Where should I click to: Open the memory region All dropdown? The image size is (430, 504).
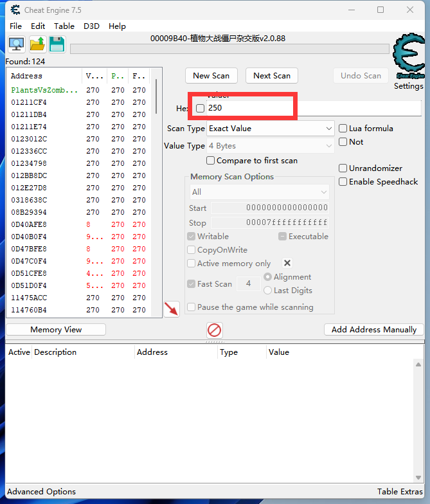pos(259,192)
